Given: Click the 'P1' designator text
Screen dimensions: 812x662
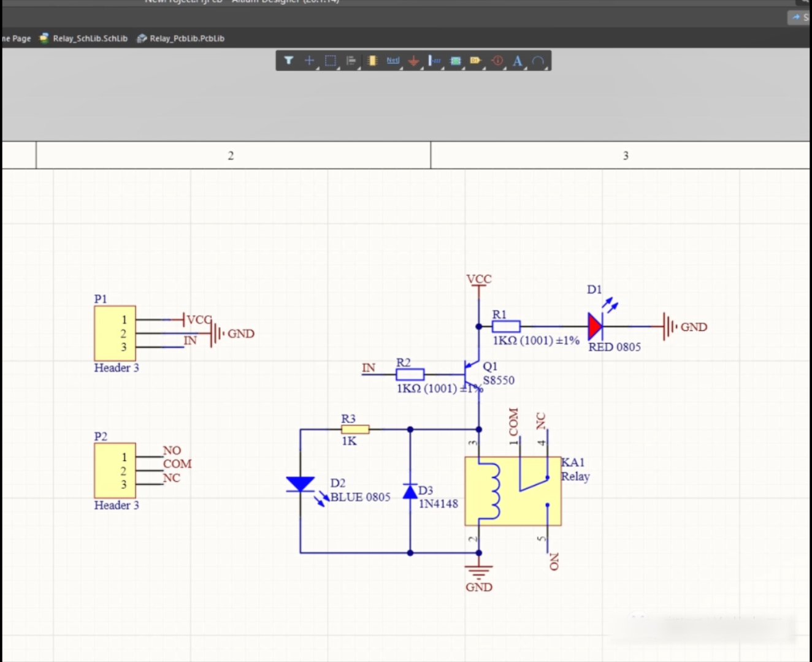Looking at the screenshot, I should (101, 299).
